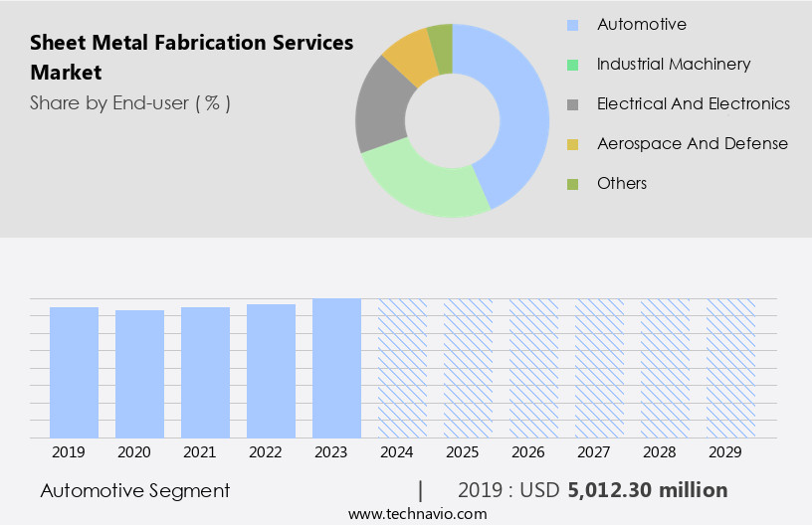Click the hatched 2029 forecast bar

coord(730,368)
